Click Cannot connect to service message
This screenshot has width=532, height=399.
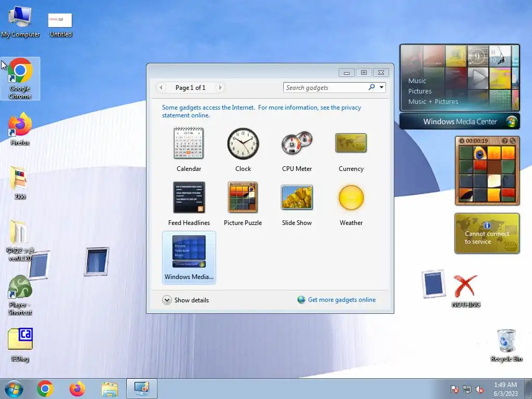pyautogui.click(x=487, y=237)
